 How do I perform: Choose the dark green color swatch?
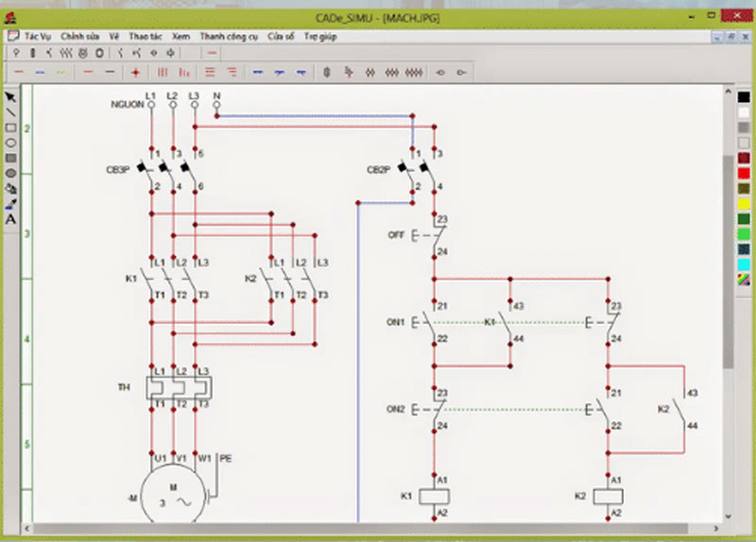point(744,219)
